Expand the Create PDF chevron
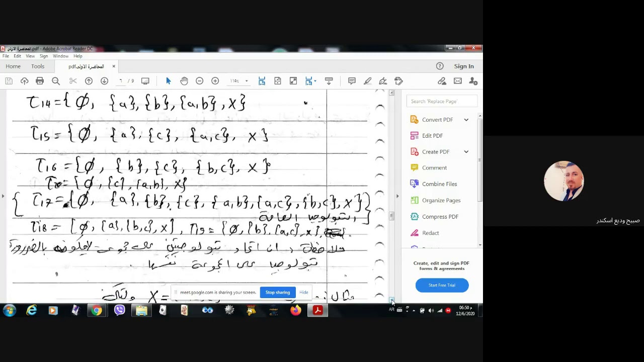The height and width of the screenshot is (362, 644). [x=466, y=152]
